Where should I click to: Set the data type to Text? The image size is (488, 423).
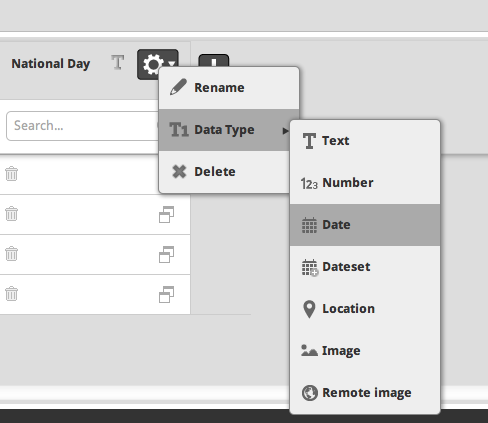click(365, 141)
